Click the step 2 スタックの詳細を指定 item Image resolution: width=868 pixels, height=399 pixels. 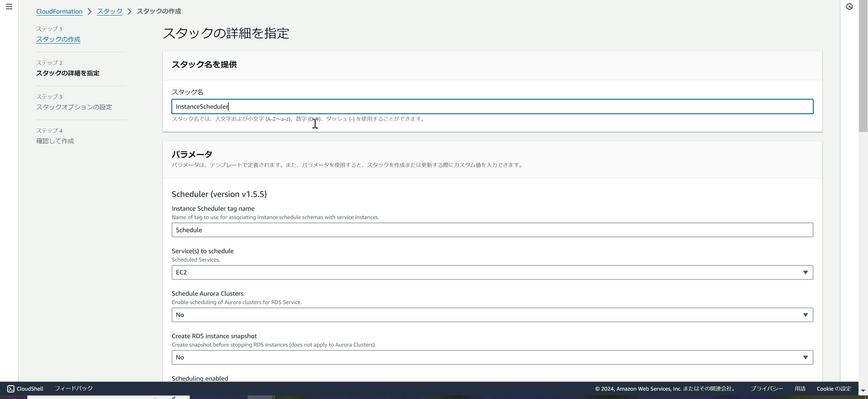click(67, 73)
